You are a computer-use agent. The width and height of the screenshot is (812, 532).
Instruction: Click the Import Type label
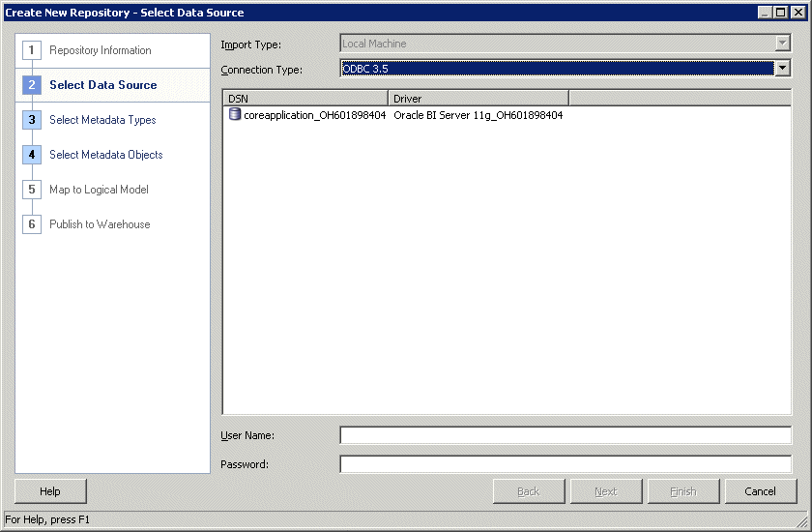(x=250, y=44)
